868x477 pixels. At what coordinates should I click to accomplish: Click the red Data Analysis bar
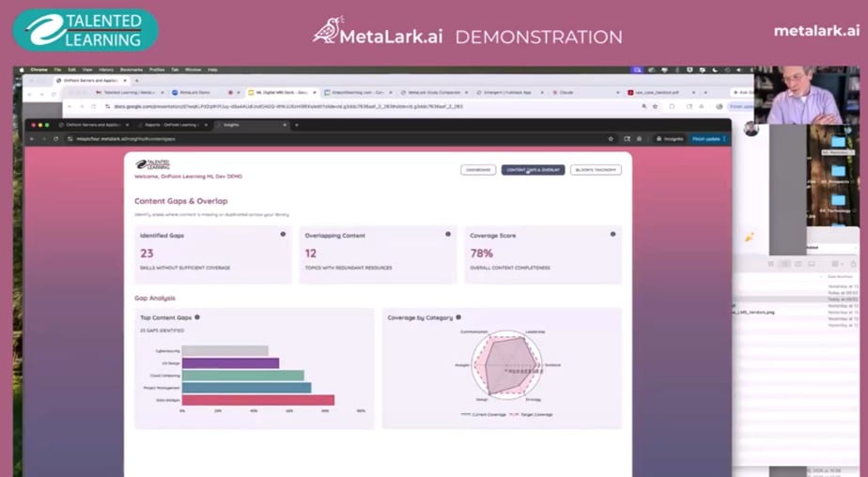click(x=258, y=400)
